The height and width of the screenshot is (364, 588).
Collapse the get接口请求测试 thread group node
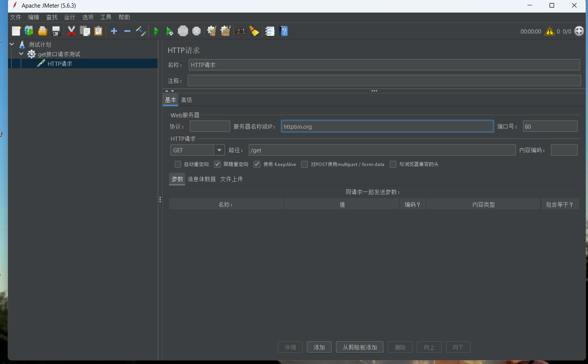click(21, 54)
